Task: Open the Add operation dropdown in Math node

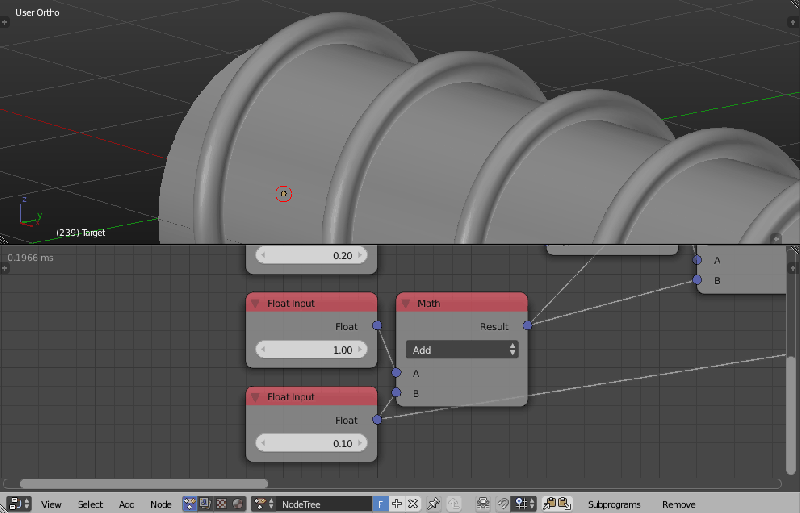Action: click(x=462, y=350)
